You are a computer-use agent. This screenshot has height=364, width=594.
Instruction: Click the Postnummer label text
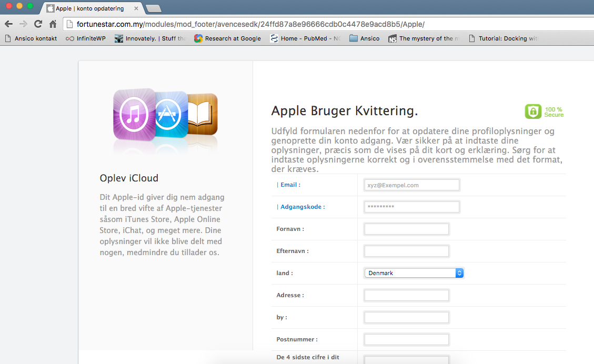[297, 339]
